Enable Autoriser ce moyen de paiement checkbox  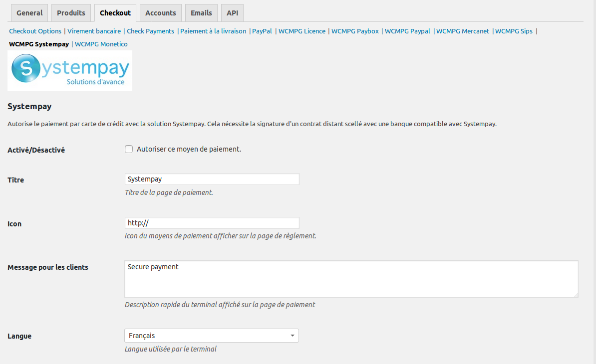[x=129, y=149]
